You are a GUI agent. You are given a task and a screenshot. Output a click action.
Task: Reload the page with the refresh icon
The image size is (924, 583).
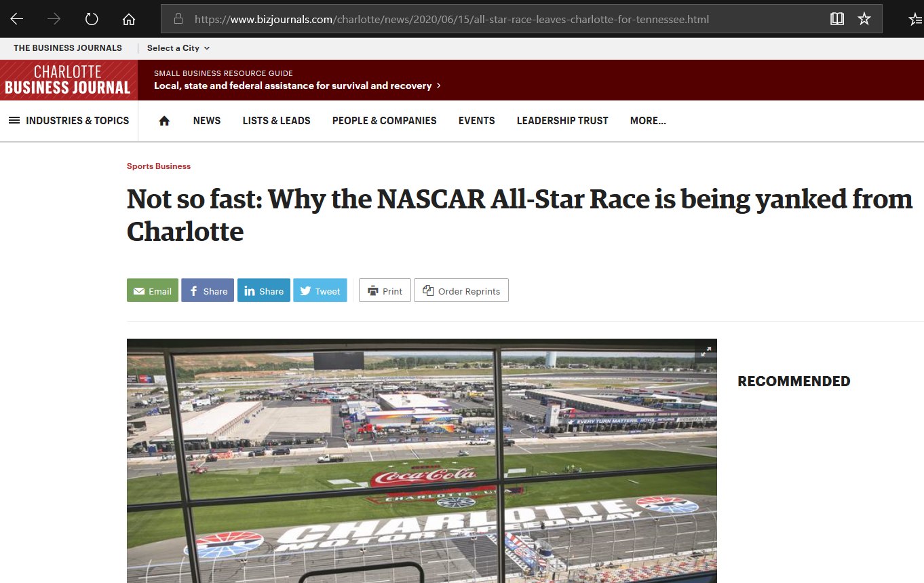pos(92,19)
